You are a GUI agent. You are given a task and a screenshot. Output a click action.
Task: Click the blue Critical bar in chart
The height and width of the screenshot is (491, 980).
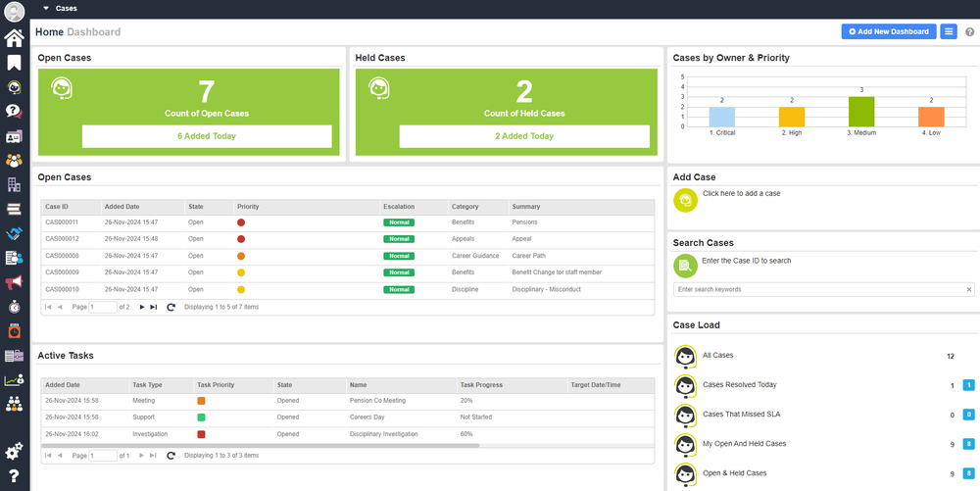(722, 117)
